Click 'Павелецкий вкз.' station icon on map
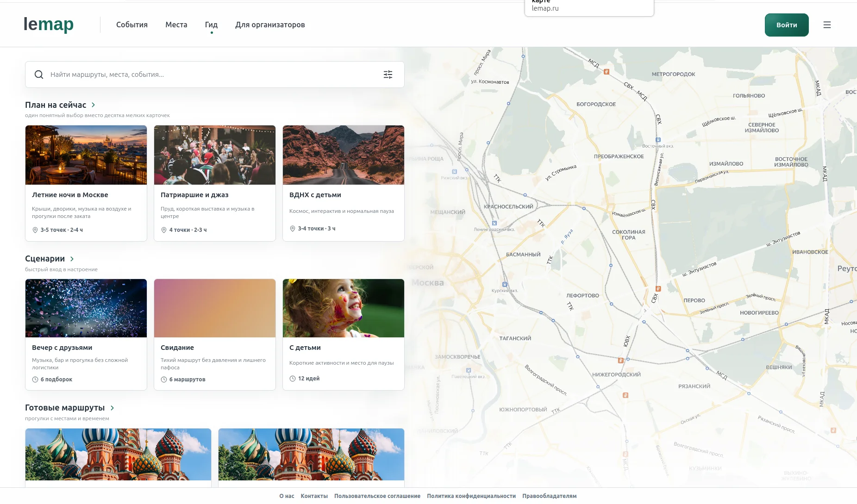857x504 pixels. click(x=469, y=370)
